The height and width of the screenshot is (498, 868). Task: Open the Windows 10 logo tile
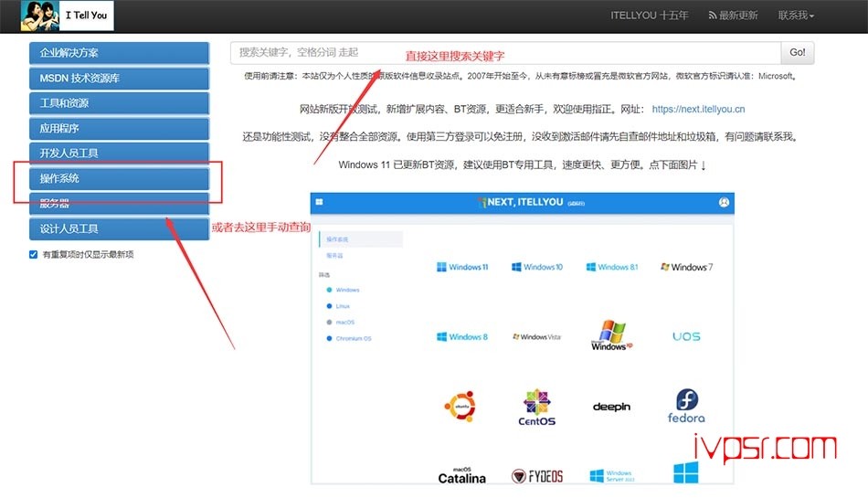coord(537,267)
